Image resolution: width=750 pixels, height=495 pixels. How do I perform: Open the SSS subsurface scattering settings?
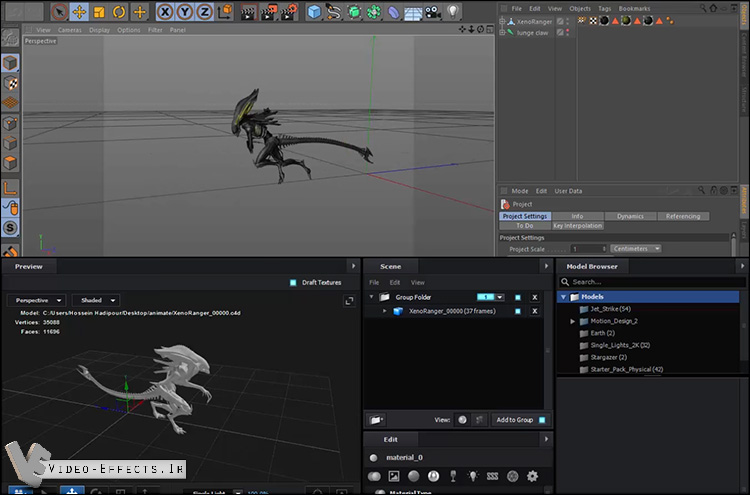point(492,476)
